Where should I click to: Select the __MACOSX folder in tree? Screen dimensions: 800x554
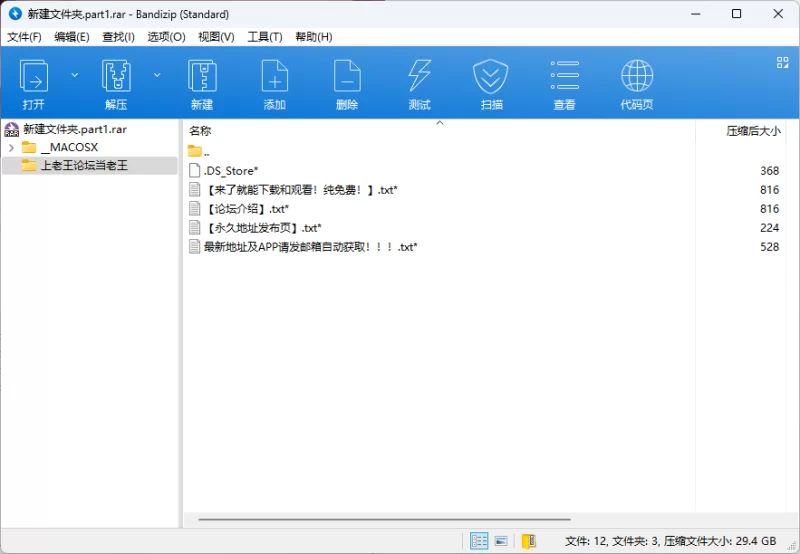(x=69, y=147)
